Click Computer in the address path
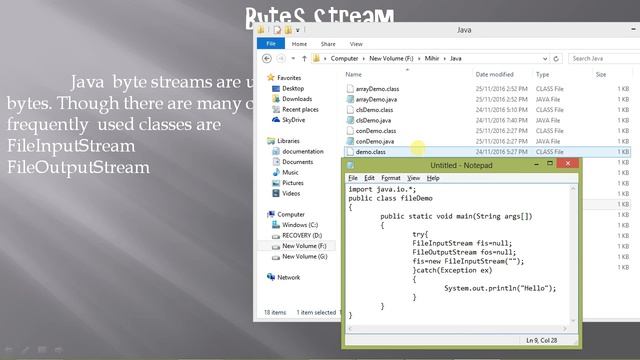The height and width of the screenshot is (360, 640). [x=344, y=59]
